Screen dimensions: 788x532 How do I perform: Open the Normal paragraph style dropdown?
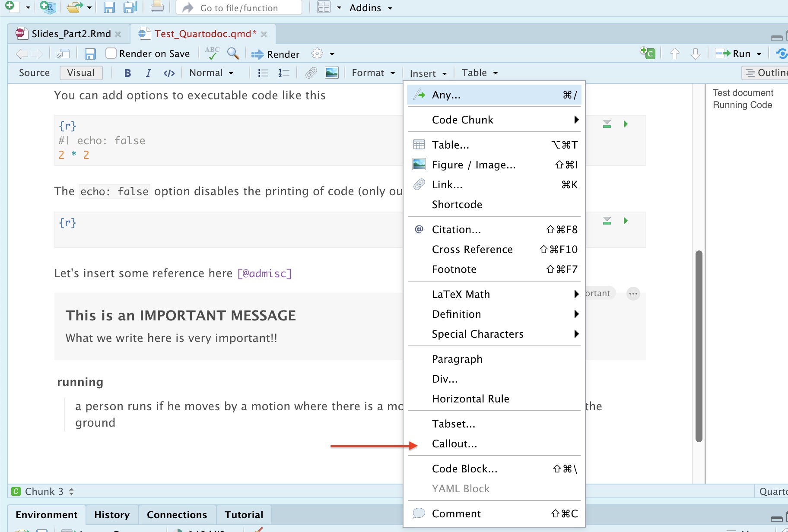point(211,73)
